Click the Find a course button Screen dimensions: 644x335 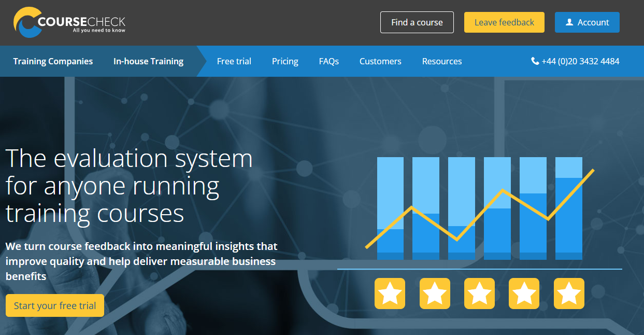417,22
